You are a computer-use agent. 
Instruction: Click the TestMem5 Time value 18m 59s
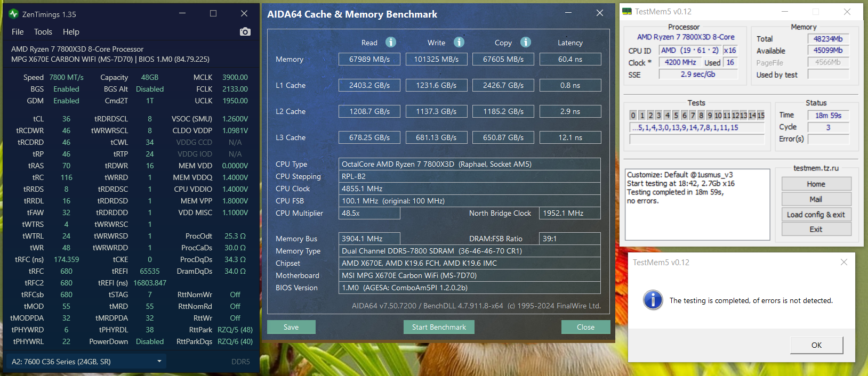click(x=829, y=115)
